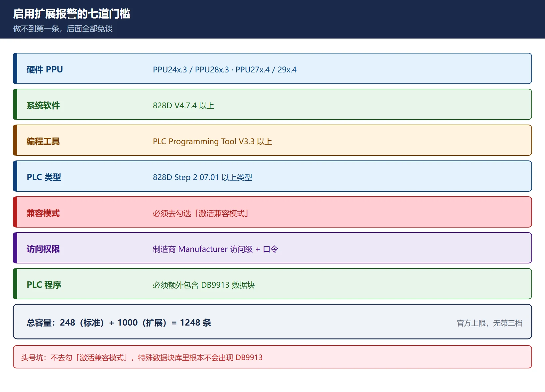Click the 总容量 1248 条 summary line

point(119,323)
